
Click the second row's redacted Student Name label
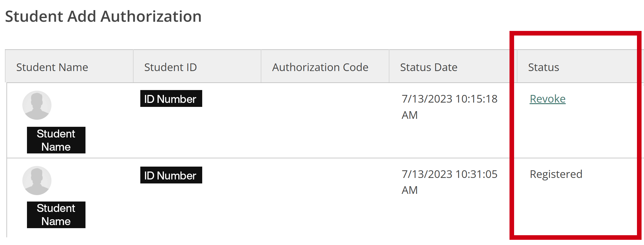pos(56,215)
